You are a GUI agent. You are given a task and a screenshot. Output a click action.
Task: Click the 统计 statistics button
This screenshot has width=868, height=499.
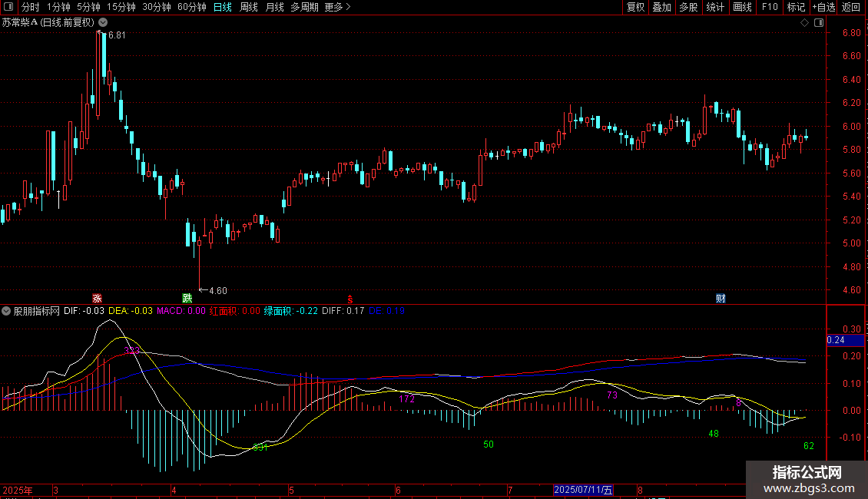(715, 7)
